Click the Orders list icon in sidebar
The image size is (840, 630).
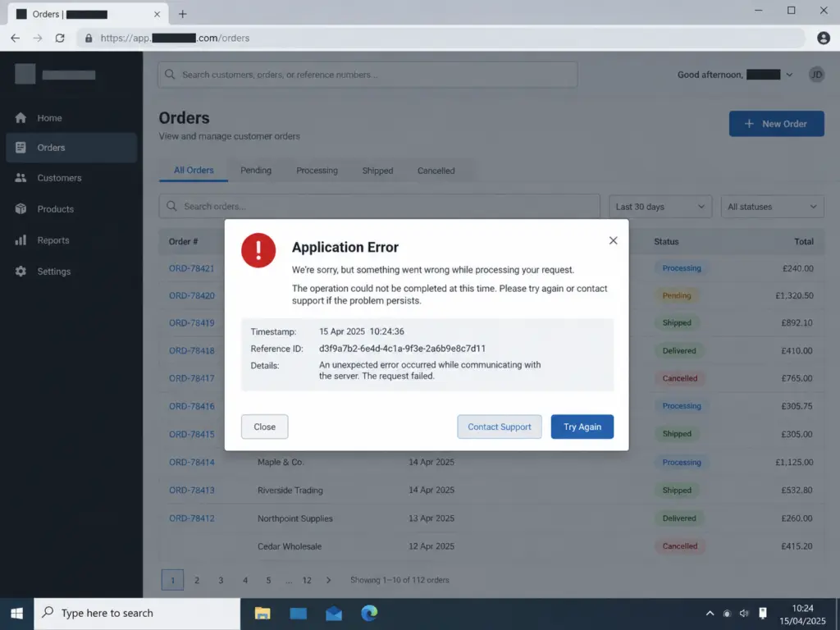21,148
